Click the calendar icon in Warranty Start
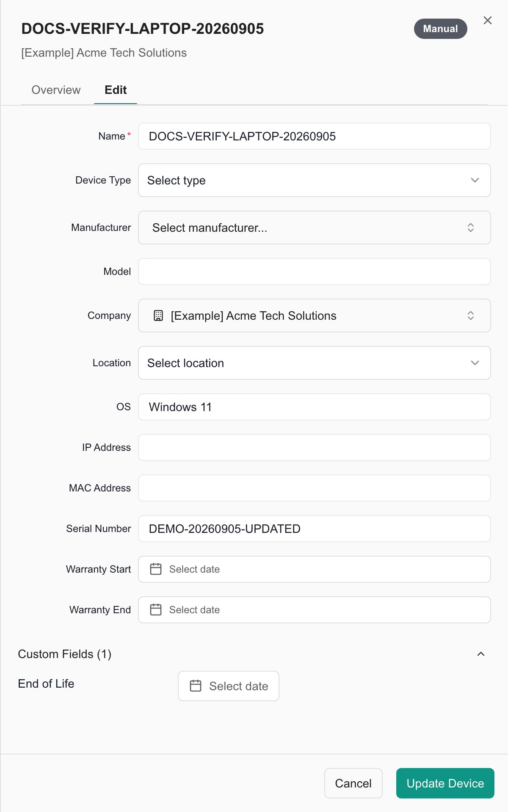 (x=156, y=569)
